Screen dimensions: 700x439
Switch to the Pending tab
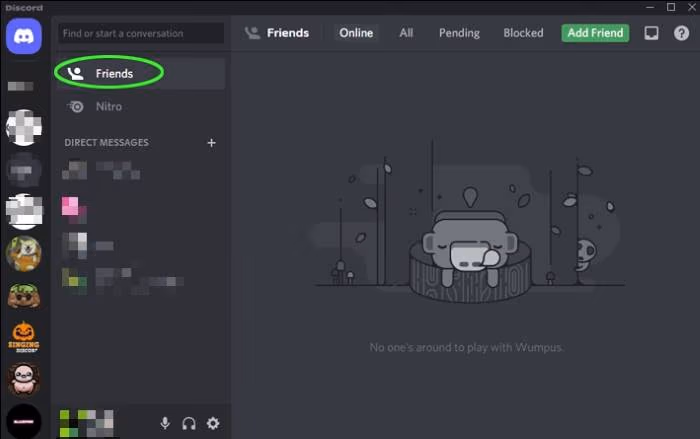click(x=459, y=33)
